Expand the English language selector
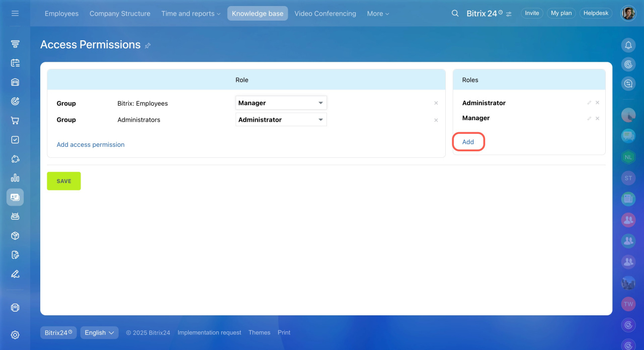 99,332
